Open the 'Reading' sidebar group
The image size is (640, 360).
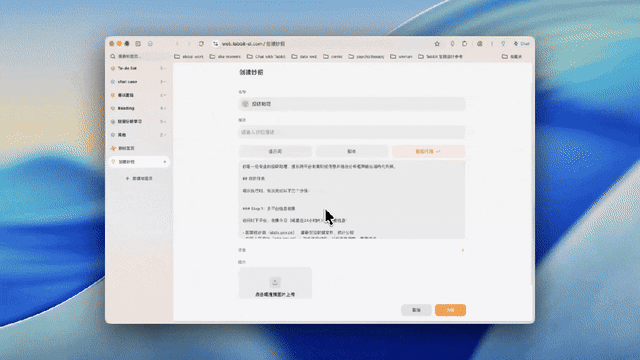click(139, 108)
